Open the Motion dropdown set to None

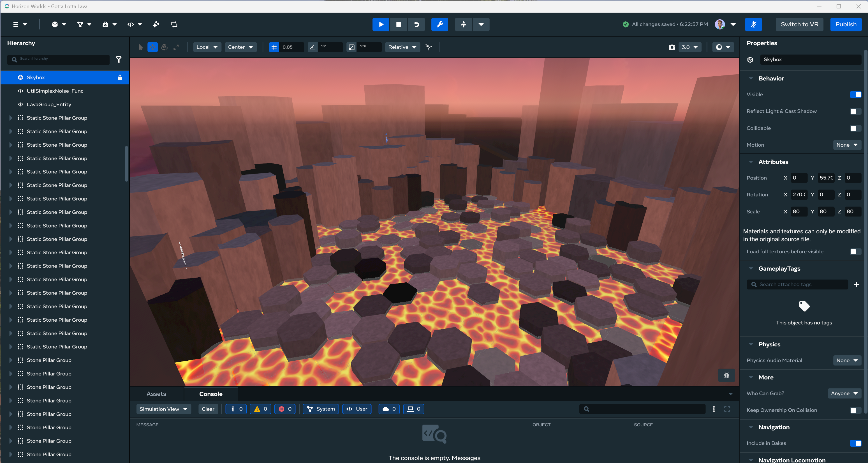(x=846, y=145)
